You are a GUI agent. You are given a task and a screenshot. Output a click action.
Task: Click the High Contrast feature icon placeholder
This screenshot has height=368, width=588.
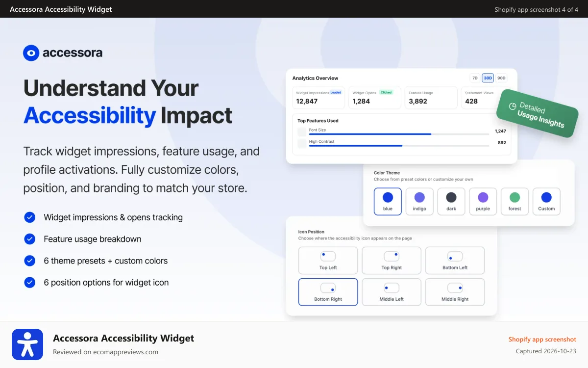(x=301, y=143)
